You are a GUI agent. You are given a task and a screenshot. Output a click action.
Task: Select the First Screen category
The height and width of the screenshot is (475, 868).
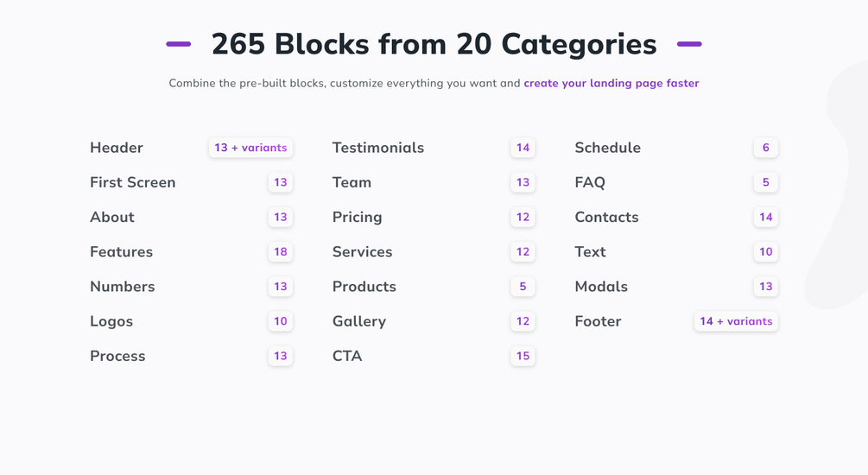tap(132, 182)
